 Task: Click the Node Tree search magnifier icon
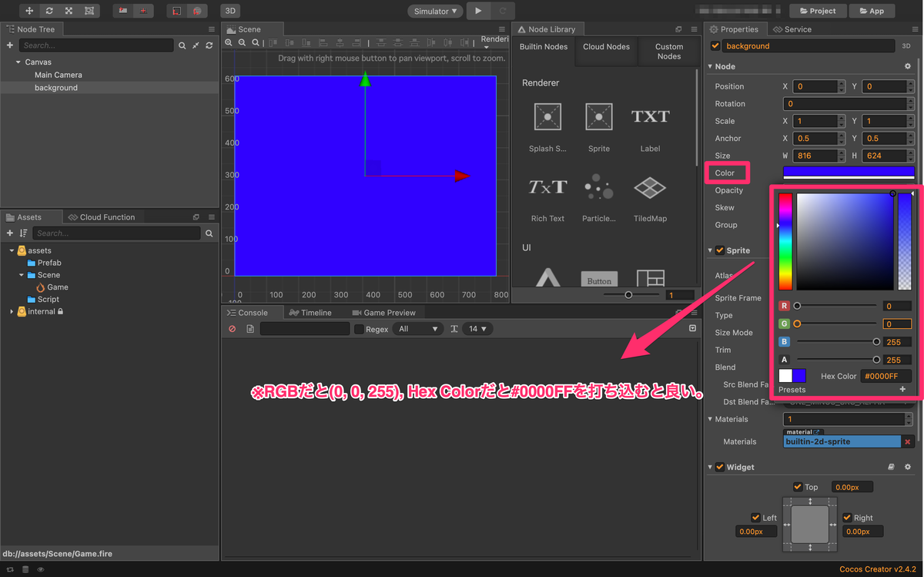(x=182, y=46)
